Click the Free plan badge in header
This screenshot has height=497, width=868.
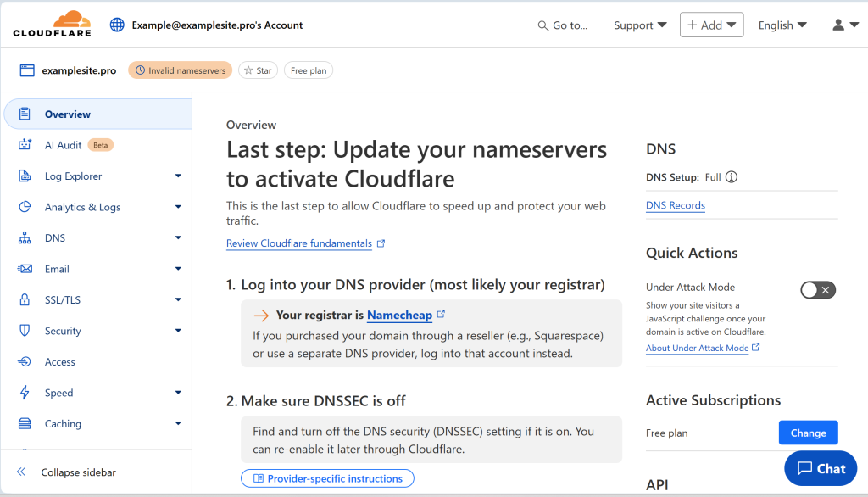point(309,70)
